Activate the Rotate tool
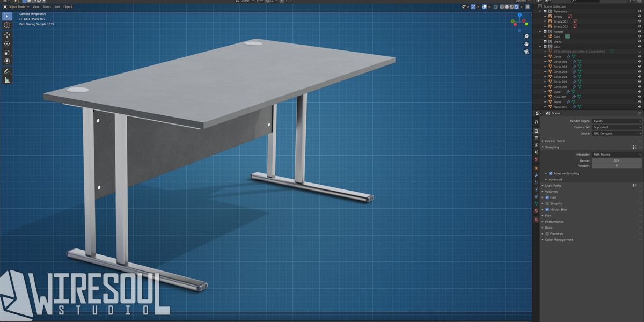The width and height of the screenshot is (644, 322). click(x=7, y=43)
